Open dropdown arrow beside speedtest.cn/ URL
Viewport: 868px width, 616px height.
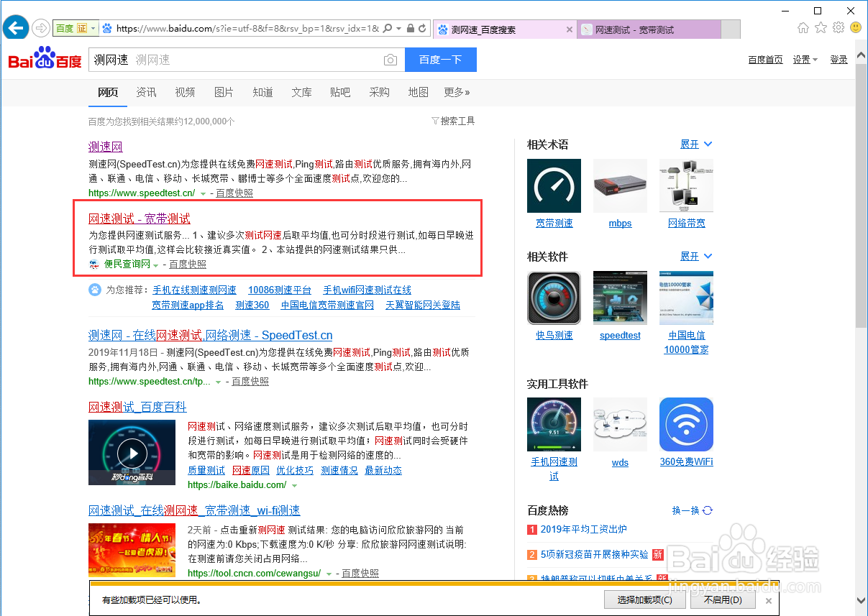(203, 193)
